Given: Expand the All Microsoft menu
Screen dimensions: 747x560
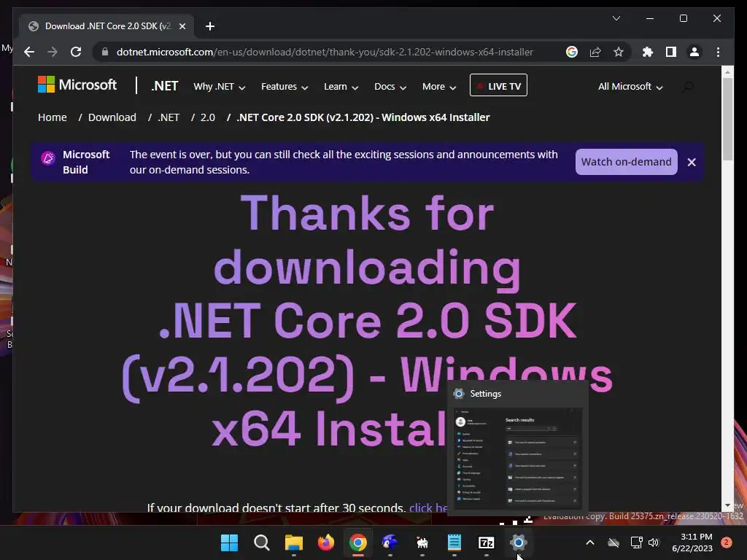Looking at the screenshot, I should [x=630, y=87].
